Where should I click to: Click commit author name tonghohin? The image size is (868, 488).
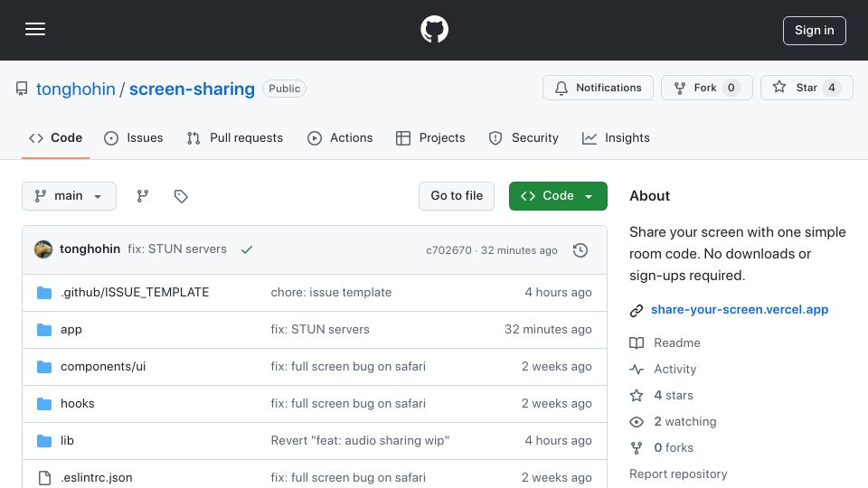point(90,249)
